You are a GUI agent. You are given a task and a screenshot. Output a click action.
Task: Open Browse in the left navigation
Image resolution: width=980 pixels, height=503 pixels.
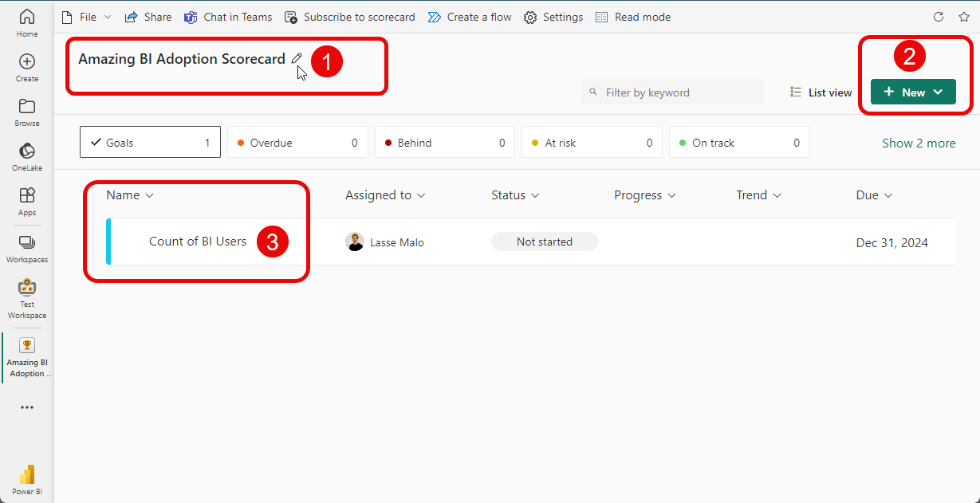click(x=27, y=112)
